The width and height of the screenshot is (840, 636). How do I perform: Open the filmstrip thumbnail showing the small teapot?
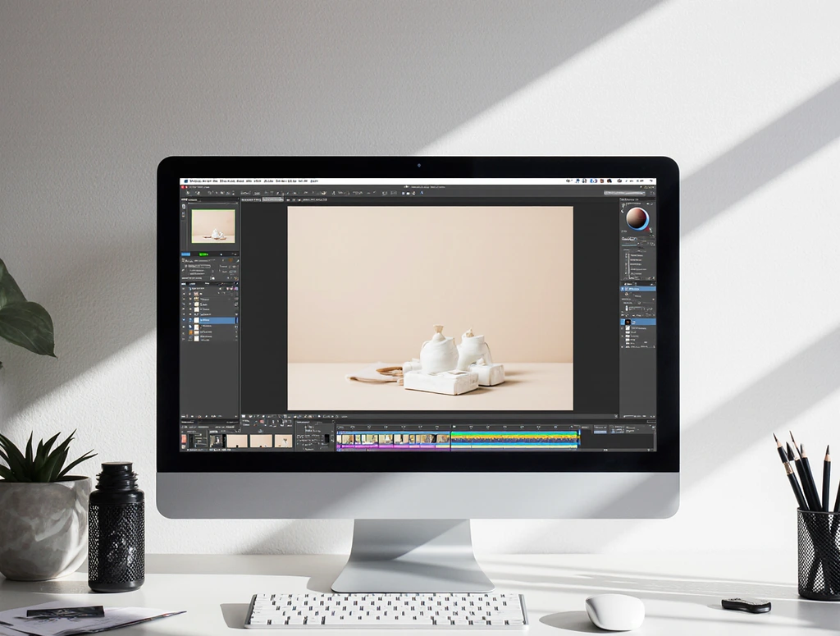[283, 441]
